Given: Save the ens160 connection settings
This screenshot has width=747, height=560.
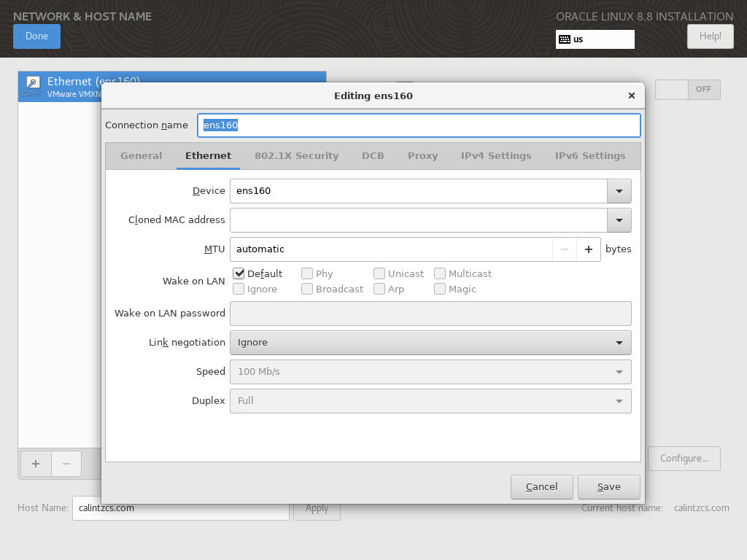Looking at the screenshot, I should [x=609, y=486].
